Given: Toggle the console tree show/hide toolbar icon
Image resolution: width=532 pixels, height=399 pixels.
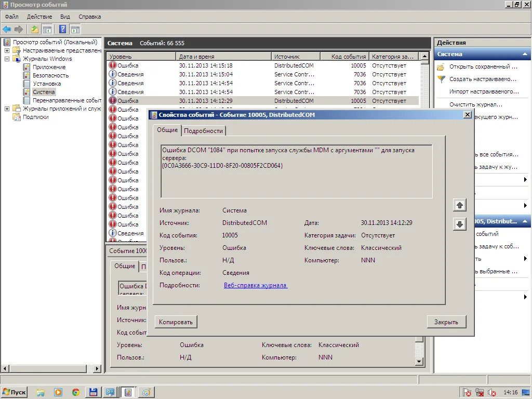Looking at the screenshot, I should coord(47,29).
